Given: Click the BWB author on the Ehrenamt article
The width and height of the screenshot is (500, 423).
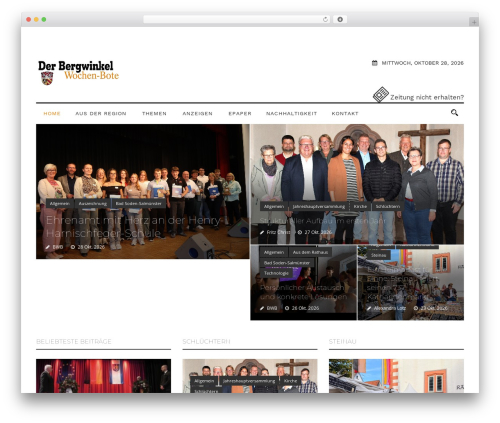Looking at the screenshot, I should [x=58, y=247].
